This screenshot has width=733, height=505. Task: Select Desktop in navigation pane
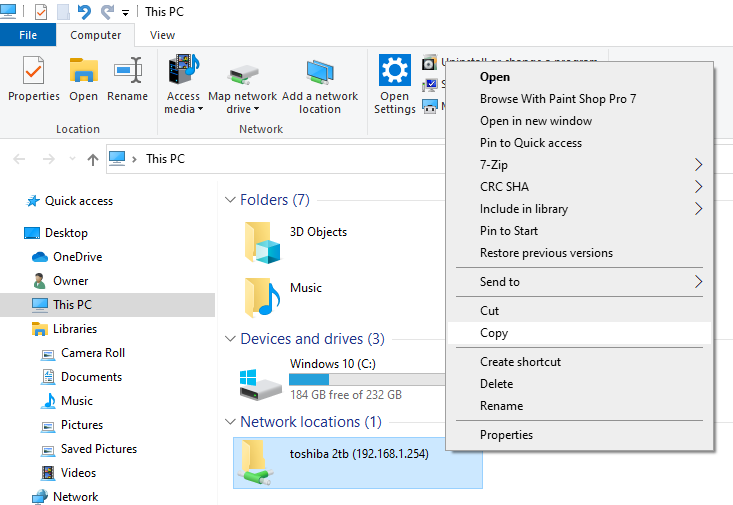click(x=66, y=233)
